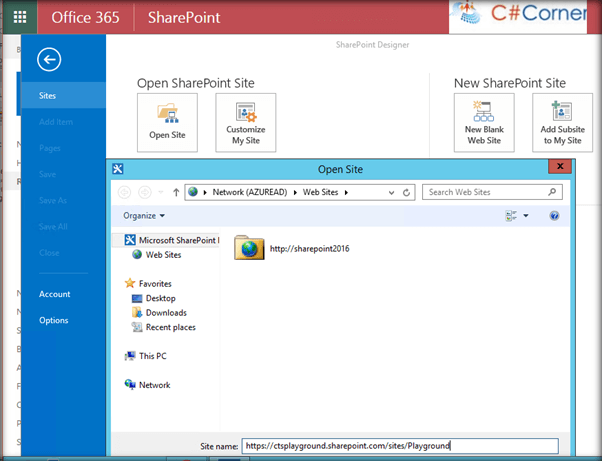Image resolution: width=602 pixels, height=461 pixels.
Task: Click the SharePoint Designer icon in dialog title
Action: click(x=118, y=169)
